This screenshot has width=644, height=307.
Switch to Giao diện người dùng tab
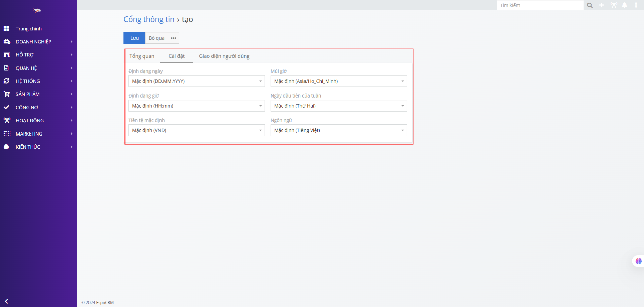coord(224,56)
